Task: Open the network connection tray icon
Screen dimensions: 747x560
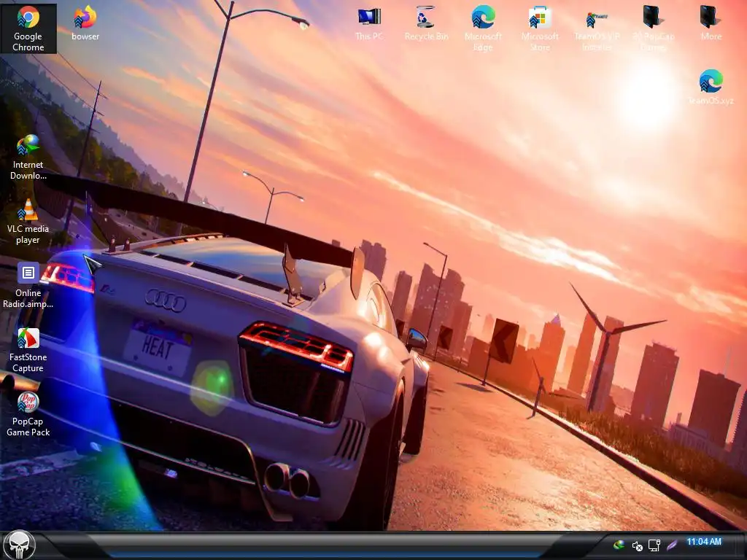Action: click(x=654, y=545)
